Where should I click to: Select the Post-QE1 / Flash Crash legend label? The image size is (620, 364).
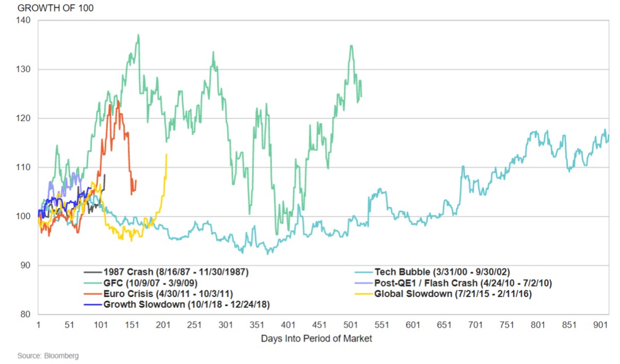[x=463, y=283]
